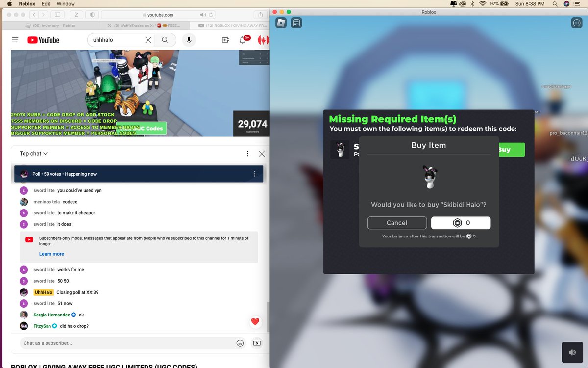Start voice search with microphone icon

click(x=189, y=40)
